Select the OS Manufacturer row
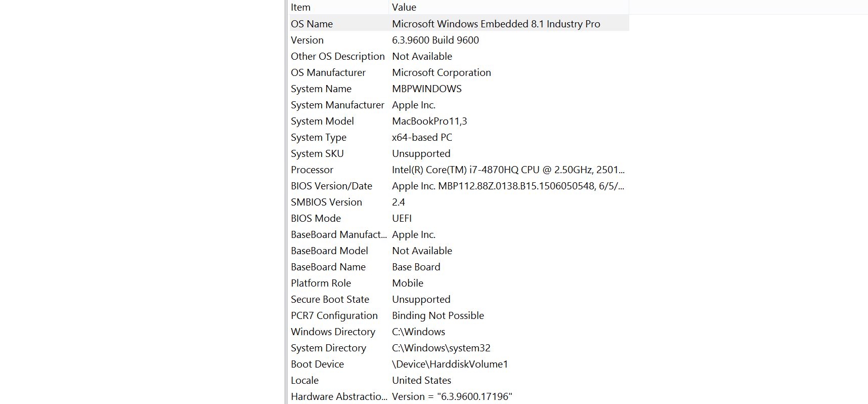This screenshot has height=404, width=868. pyautogui.click(x=458, y=72)
